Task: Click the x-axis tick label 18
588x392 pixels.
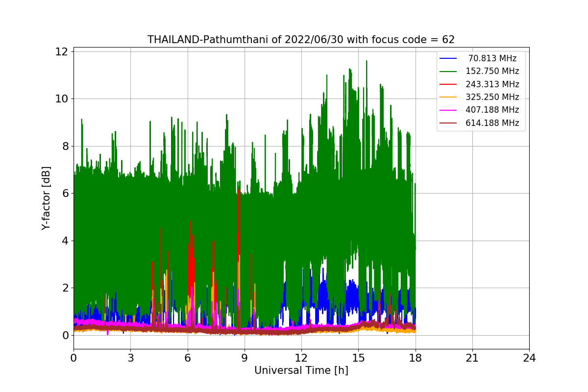Action: tap(415, 358)
